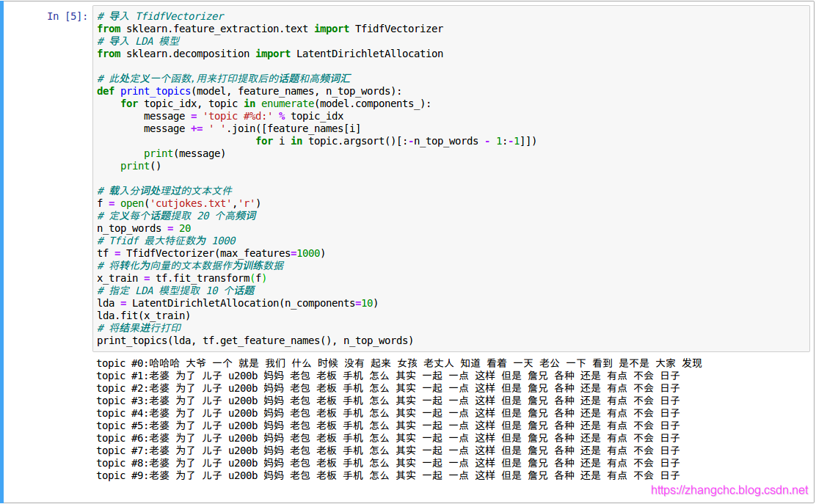Image resolution: width=816 pixels, height=504 pixels.
Task: Click the "topic #3" output line
Action: [x=388, y=401]
